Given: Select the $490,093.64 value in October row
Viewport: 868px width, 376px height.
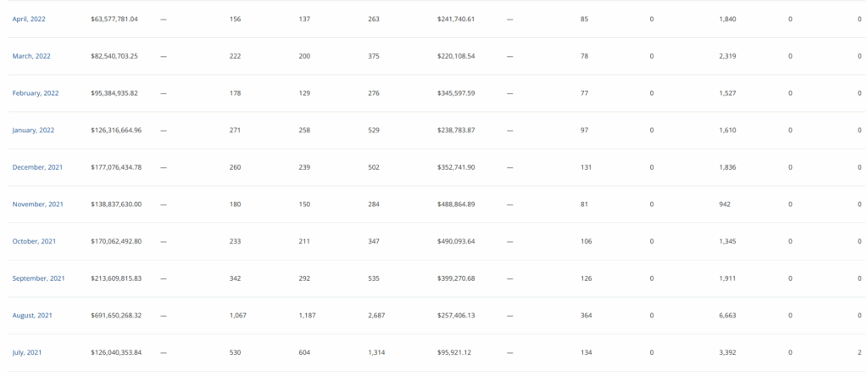Looking at the screenshot, I should (455, 241).
